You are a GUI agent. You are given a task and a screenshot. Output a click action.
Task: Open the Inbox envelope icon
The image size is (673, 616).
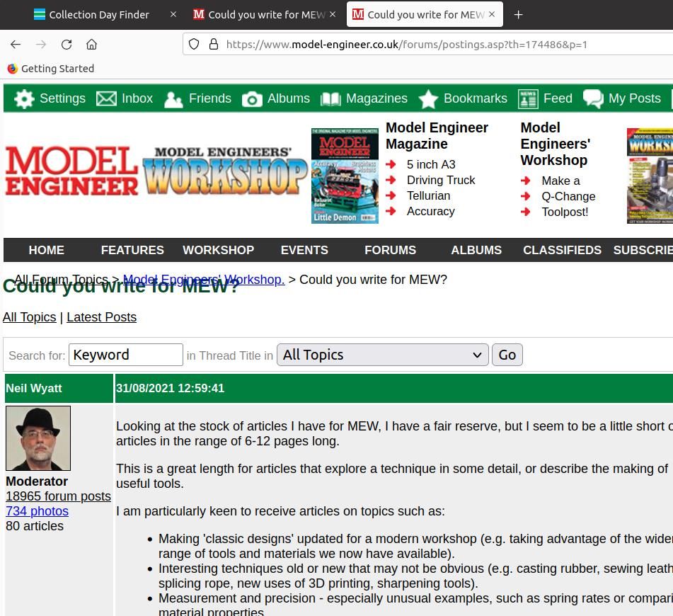[106, 98]
